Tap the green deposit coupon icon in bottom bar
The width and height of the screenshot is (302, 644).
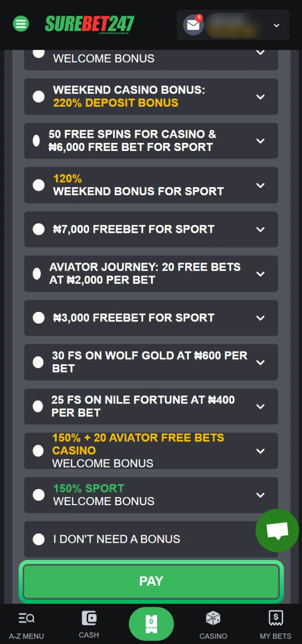pyautogui.click(x=151, y=623)
